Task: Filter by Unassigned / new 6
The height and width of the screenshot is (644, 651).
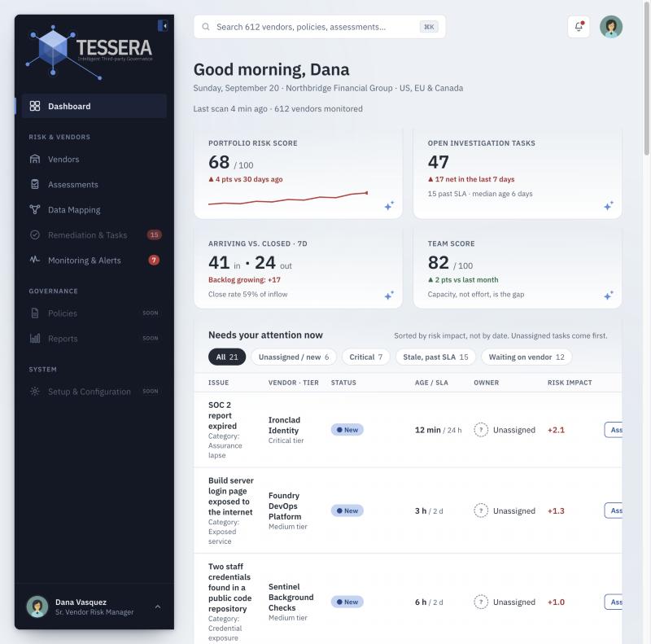Action: 294,357
